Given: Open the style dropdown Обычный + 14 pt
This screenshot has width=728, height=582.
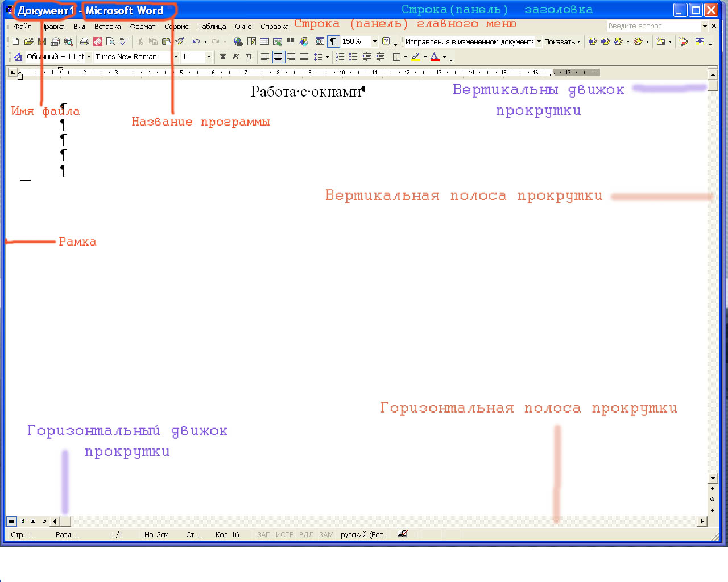Looking at the screenshot, I should [x=89, y=57].
